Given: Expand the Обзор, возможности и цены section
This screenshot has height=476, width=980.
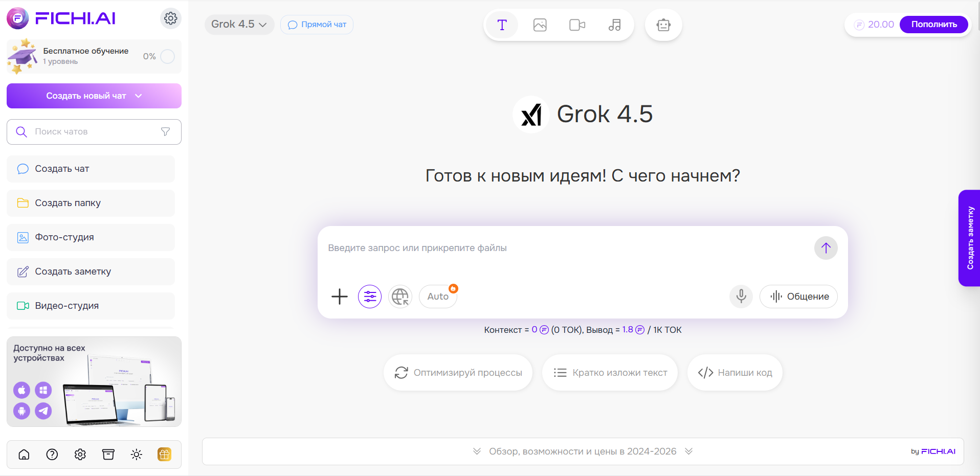Looking at the screenshot, I should coord(583,451).
